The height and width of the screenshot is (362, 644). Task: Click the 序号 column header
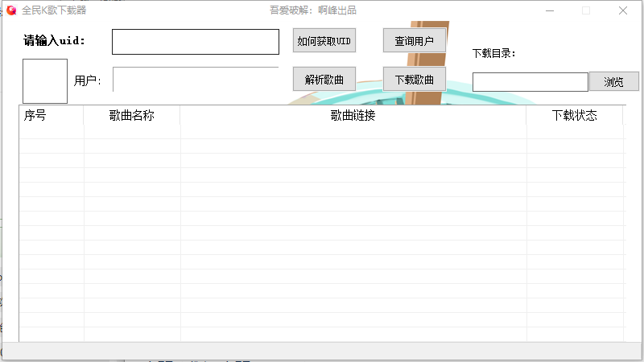52,115
